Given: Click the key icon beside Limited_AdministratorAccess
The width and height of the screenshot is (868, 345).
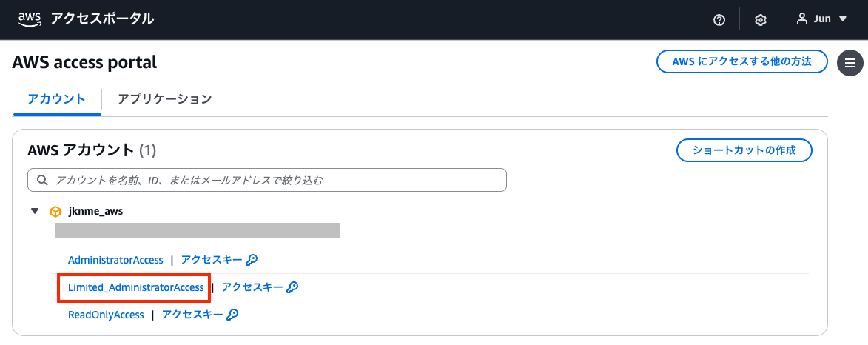Looking at the screenshot, I should [x=292, y=287].
